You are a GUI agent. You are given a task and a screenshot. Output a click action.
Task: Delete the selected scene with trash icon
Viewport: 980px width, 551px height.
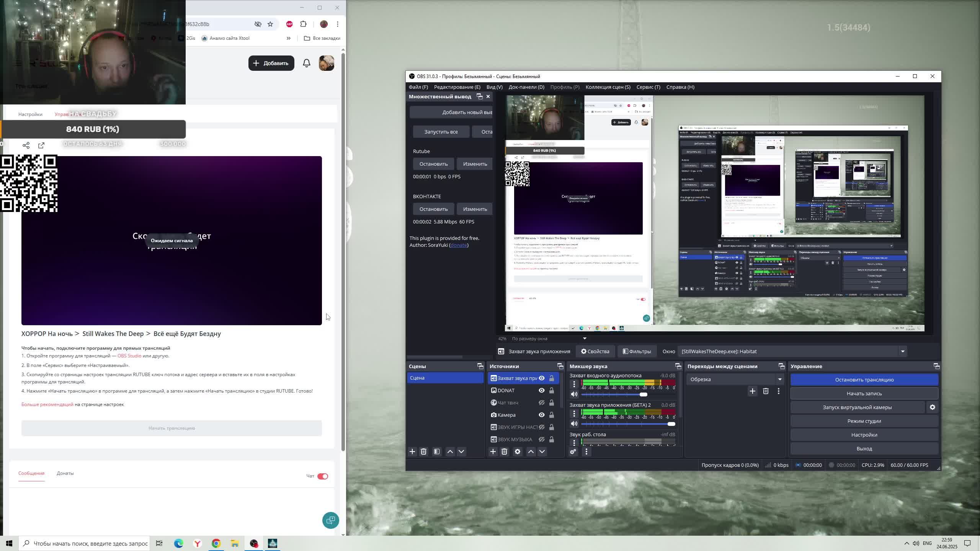coord(423,452)
